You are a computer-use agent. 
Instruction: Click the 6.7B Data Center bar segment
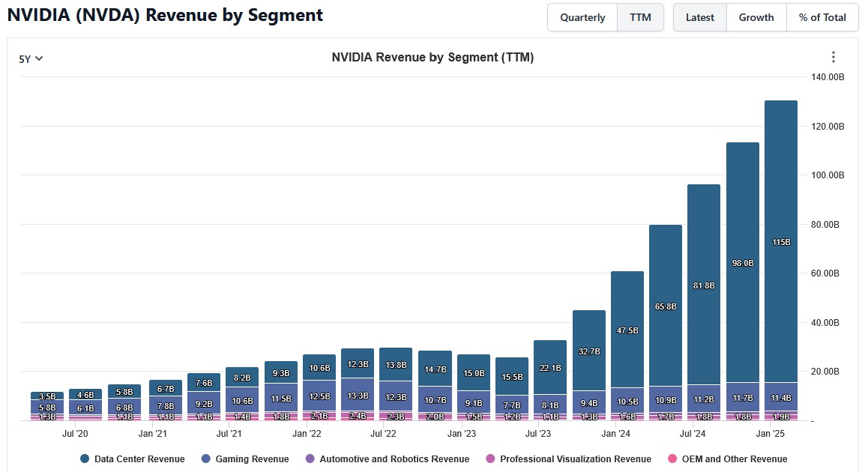coord(166,388)
